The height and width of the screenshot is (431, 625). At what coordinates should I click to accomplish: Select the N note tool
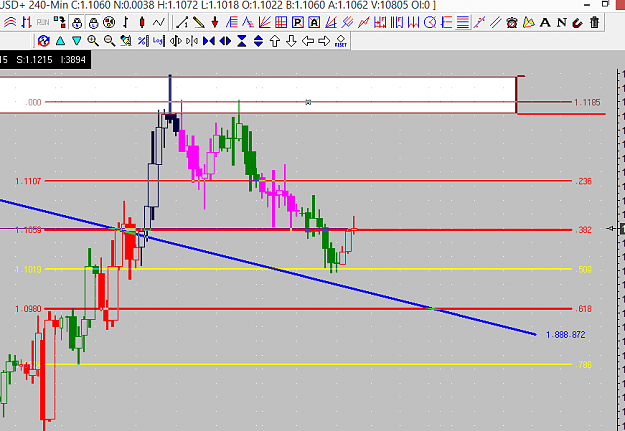[x=562, y=22]
